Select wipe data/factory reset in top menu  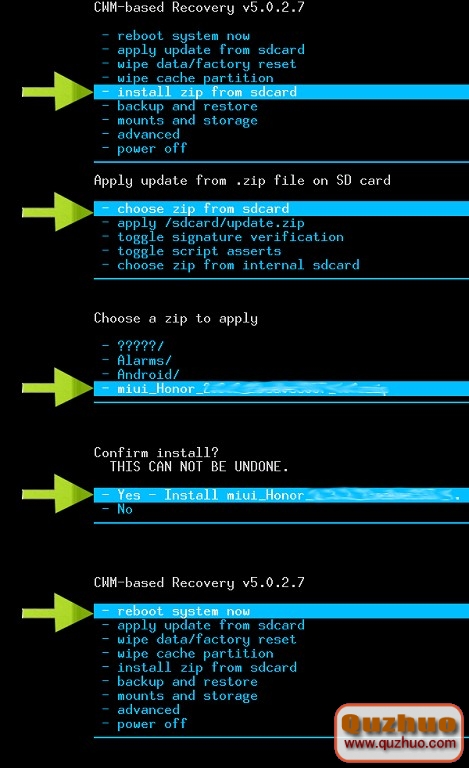(199, 64)
